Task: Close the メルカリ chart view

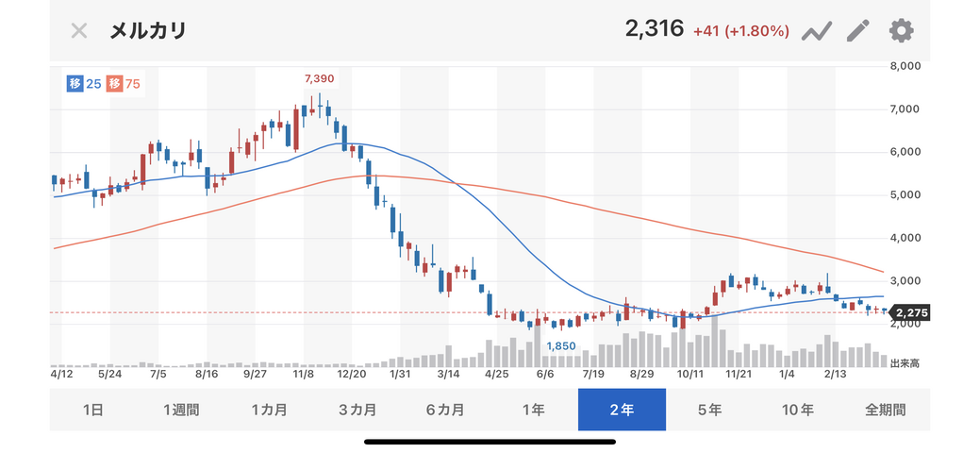Action: pyautogui.click(x=79, y=30)
